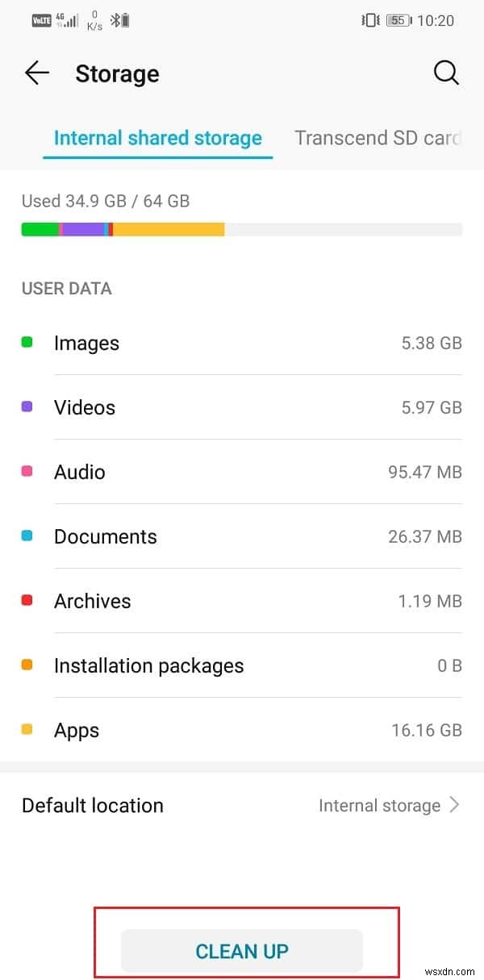The height and width of the screenshot is (980, 484).
Task: Tap the Audio row showing 95.47 MB
Action: [242, 471]
